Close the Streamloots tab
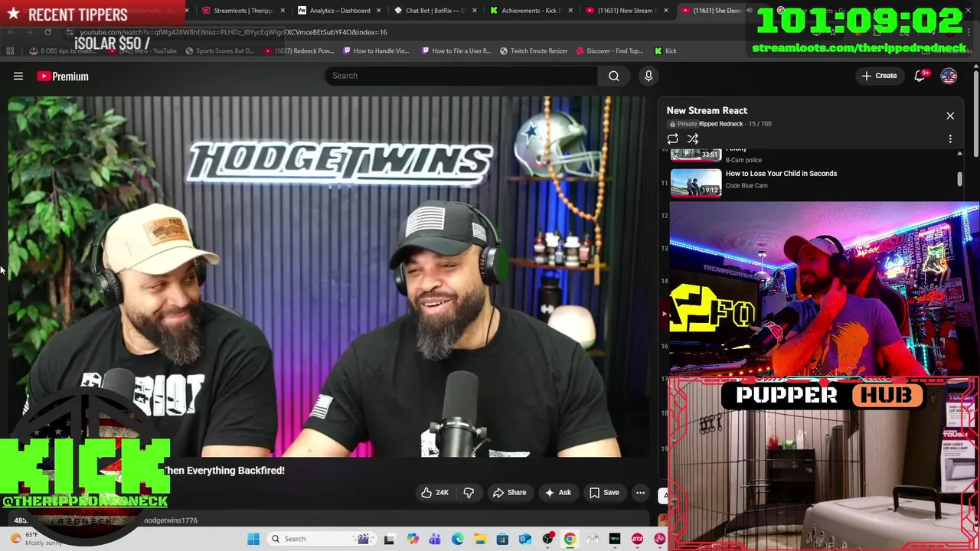This screenshot has height=551, width=980. tap(283, 11)
